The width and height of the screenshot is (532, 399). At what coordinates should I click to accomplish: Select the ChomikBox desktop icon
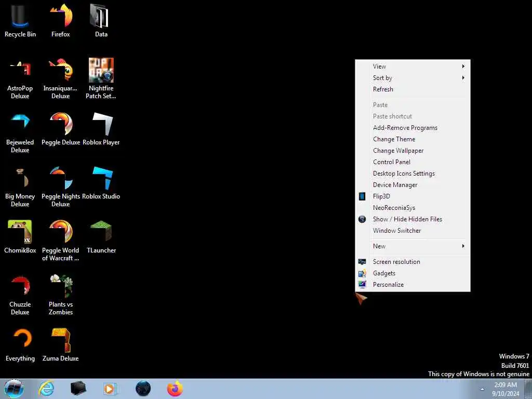[20, 237]
